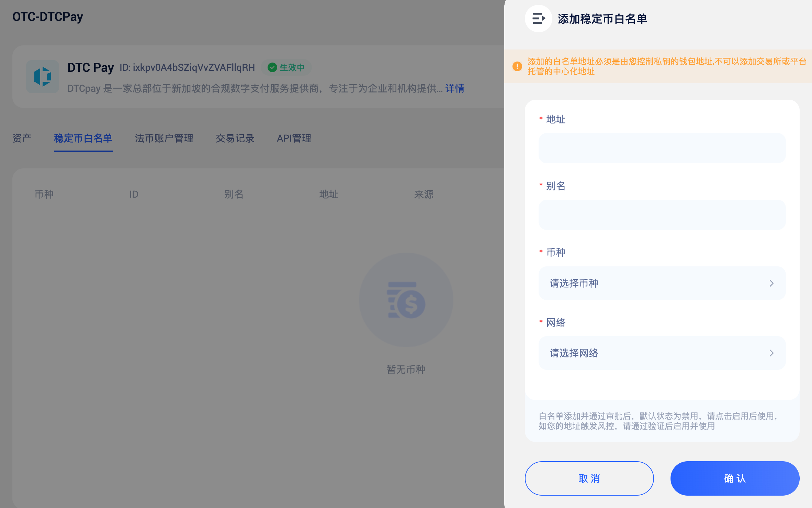
Task: Click the empty-state coin icon
Action: click(406, 300)
